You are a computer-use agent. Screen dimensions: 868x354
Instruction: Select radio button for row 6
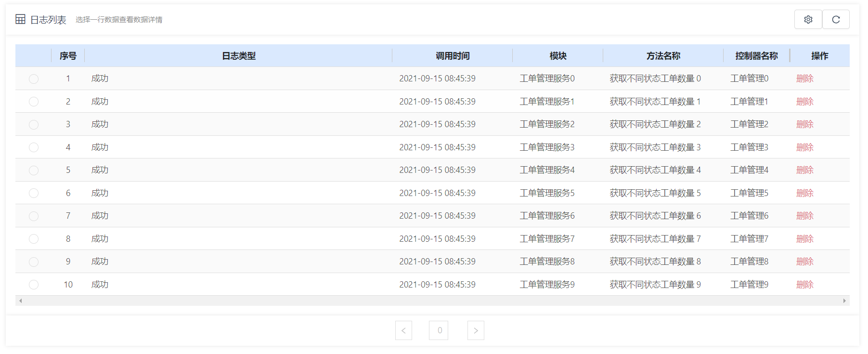coord(34,193)
